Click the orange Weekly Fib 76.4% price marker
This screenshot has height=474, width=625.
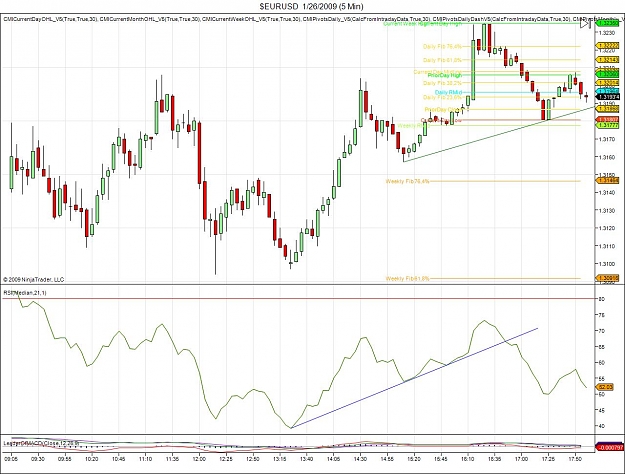(x=607, y=181)
